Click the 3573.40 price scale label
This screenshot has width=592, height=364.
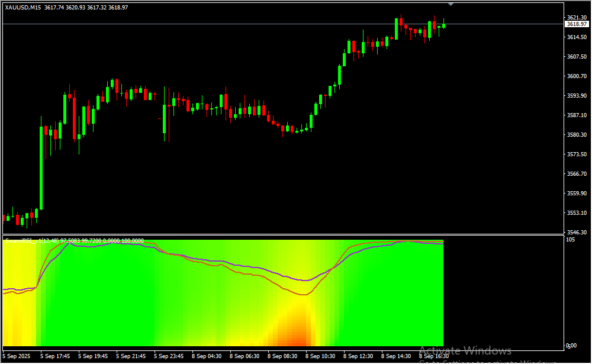coord(576,154)
